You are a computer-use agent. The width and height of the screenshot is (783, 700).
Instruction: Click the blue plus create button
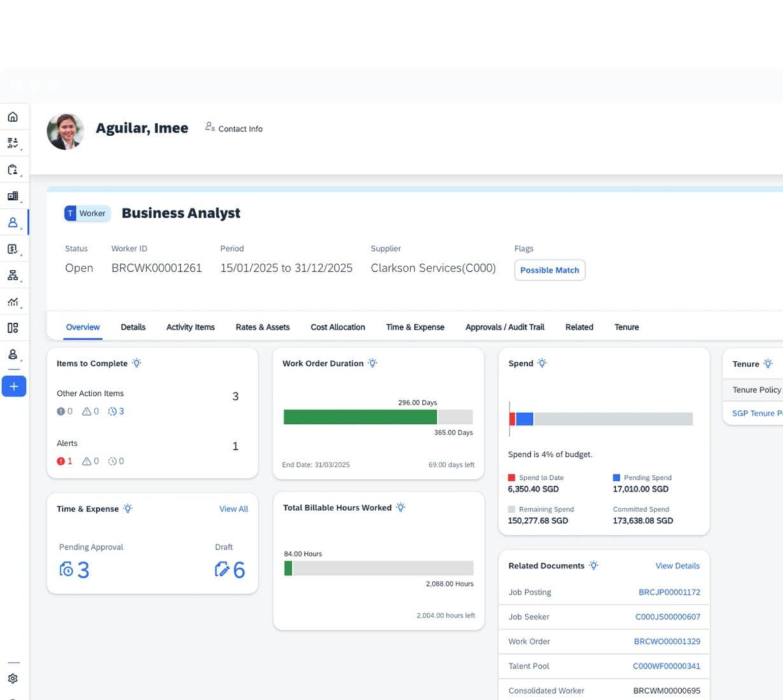tap(14, 386)
